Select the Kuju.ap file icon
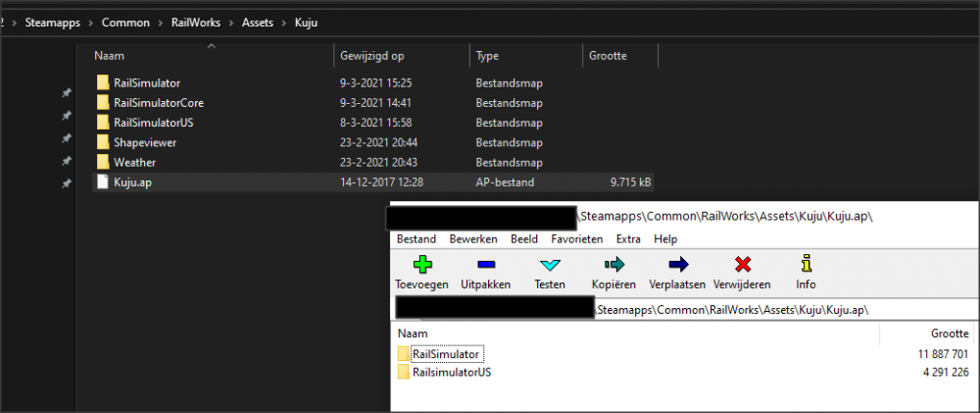The image size is (980, 413). tap(103, 182)
